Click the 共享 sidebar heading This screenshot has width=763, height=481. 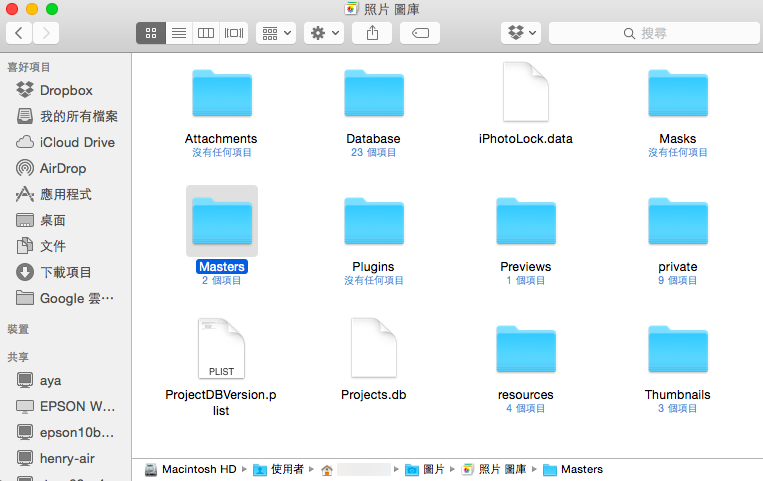18,357
